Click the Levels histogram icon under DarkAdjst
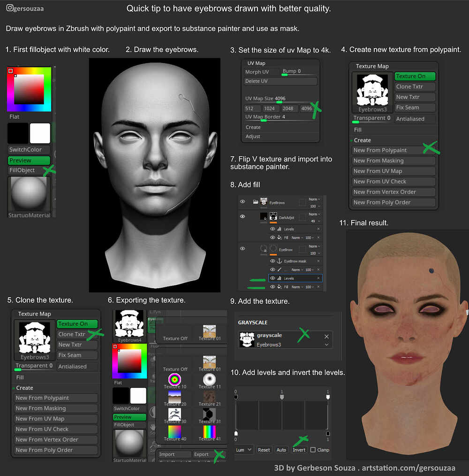 point(279,229)
